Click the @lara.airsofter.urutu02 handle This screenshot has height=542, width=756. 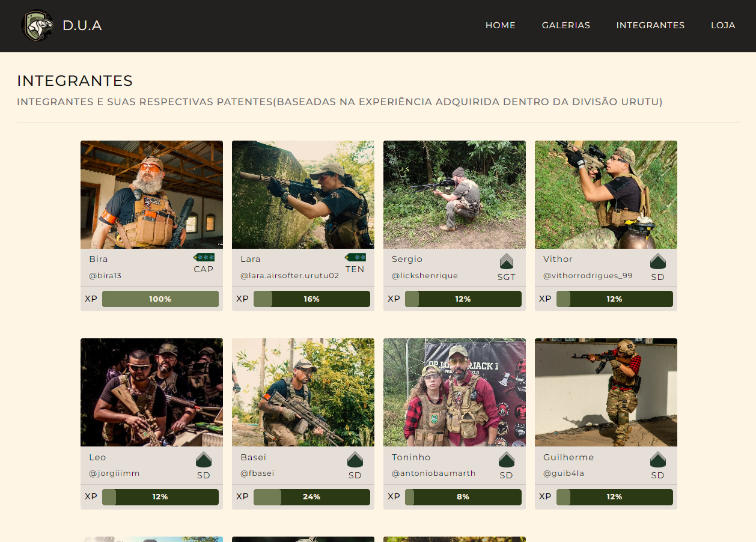coord(290,276)
